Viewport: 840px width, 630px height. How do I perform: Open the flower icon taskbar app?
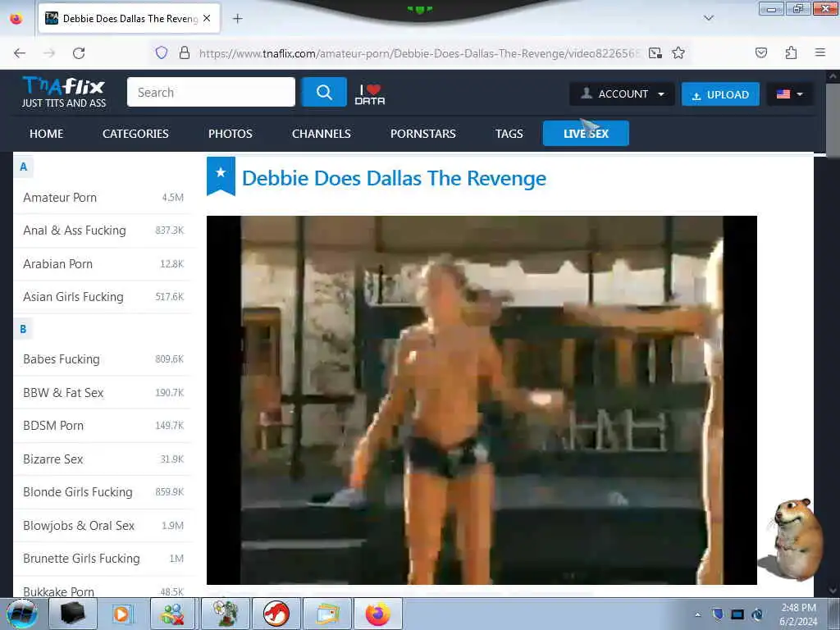[x=225, y=614]
